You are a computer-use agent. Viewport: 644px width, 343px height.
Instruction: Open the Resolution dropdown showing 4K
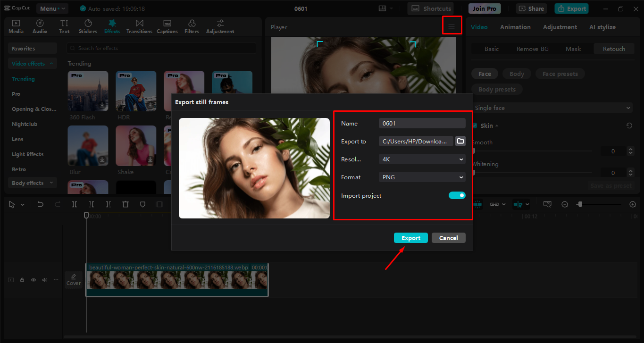click(x=422, y=159)
